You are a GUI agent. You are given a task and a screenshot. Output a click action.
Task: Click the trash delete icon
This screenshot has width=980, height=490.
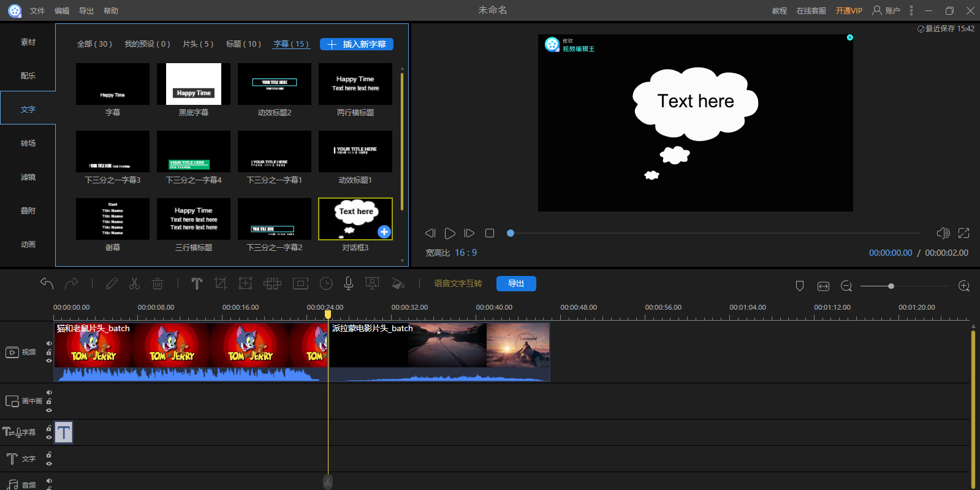click(x=158, y=283)
